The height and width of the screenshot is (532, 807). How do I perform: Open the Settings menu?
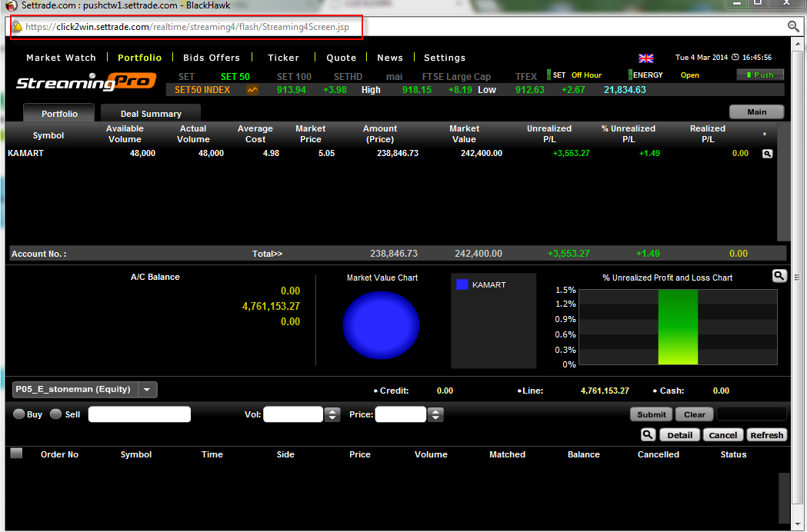tap(445, 58)
